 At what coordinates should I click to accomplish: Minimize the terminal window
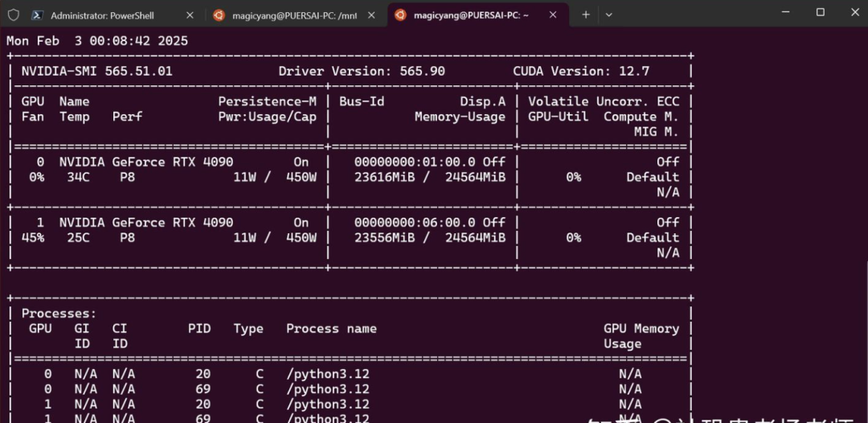[785, 11]
